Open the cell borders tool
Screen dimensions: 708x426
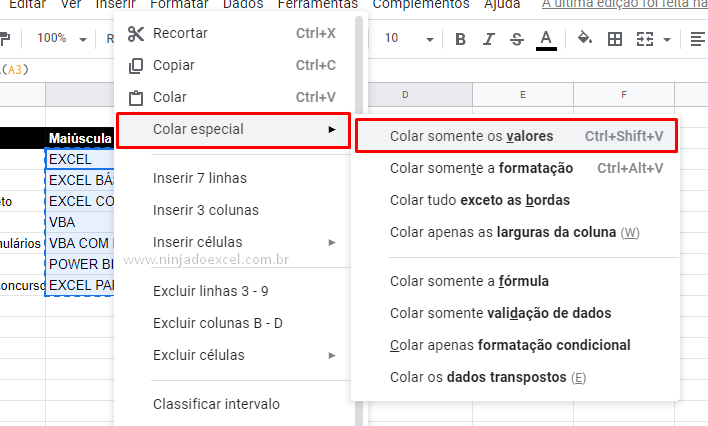click(x=615, y=39)
